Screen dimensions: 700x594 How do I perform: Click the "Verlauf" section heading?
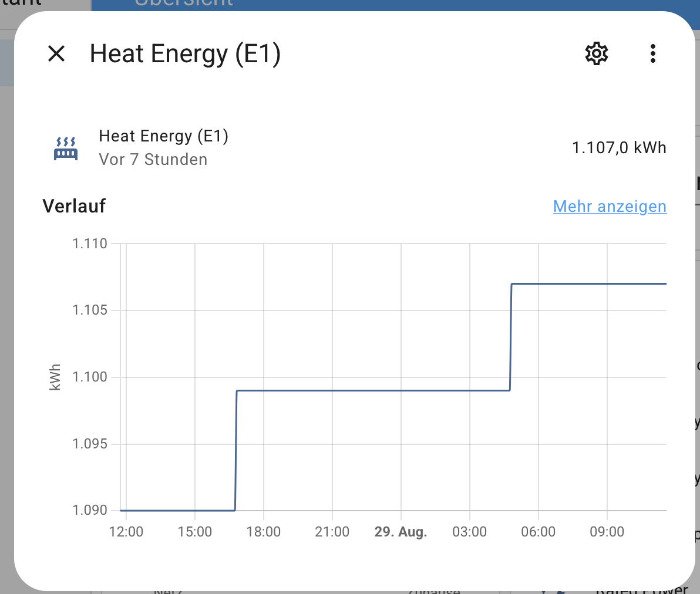(x=74, y=206)
